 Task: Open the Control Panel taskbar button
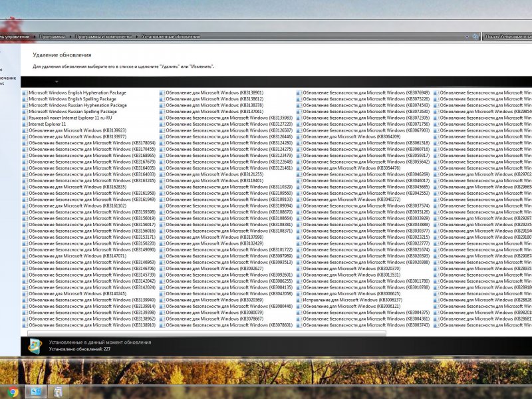click(36, 392)
